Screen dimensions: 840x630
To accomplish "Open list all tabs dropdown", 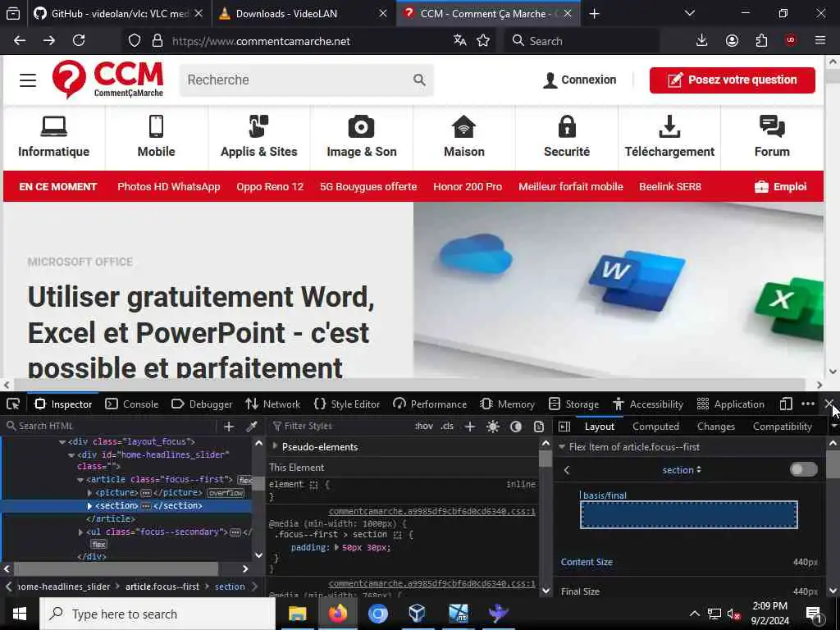I will click(689, 13).
